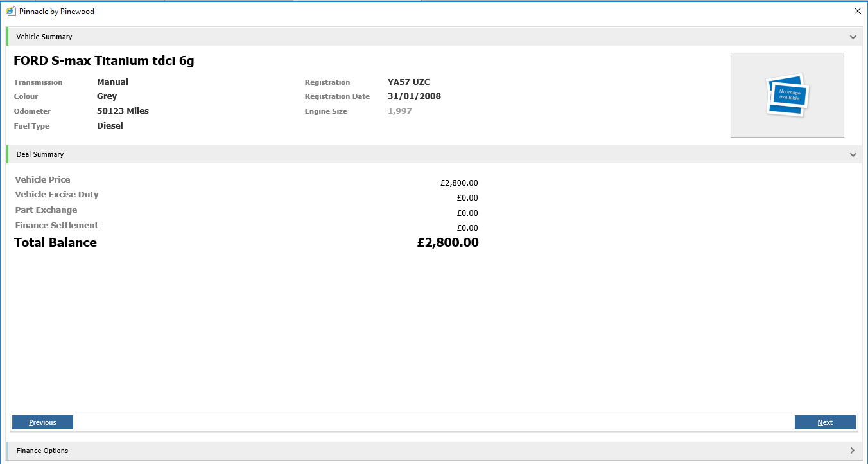Click the Internet Explorer icon in title bar
The width and height of the screenshot is (868, 464).
click(x=11, y=11)
